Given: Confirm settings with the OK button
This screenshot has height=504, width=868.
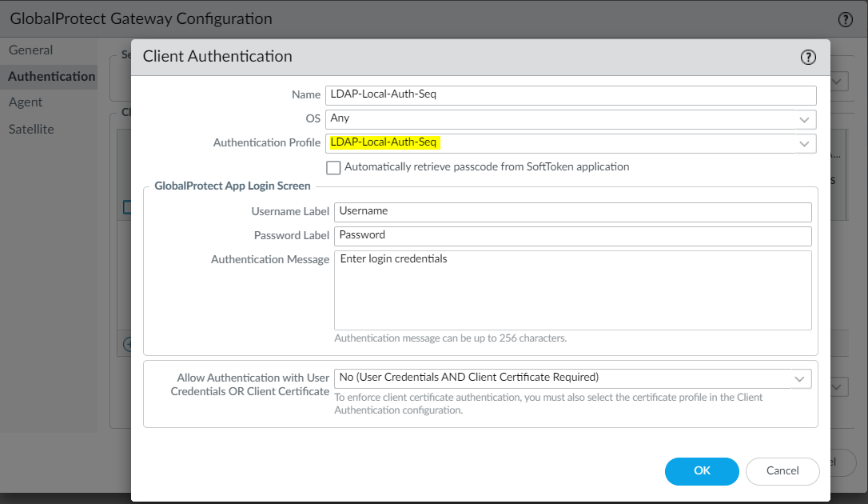Looking at the screenshot, I should point(701,471).
